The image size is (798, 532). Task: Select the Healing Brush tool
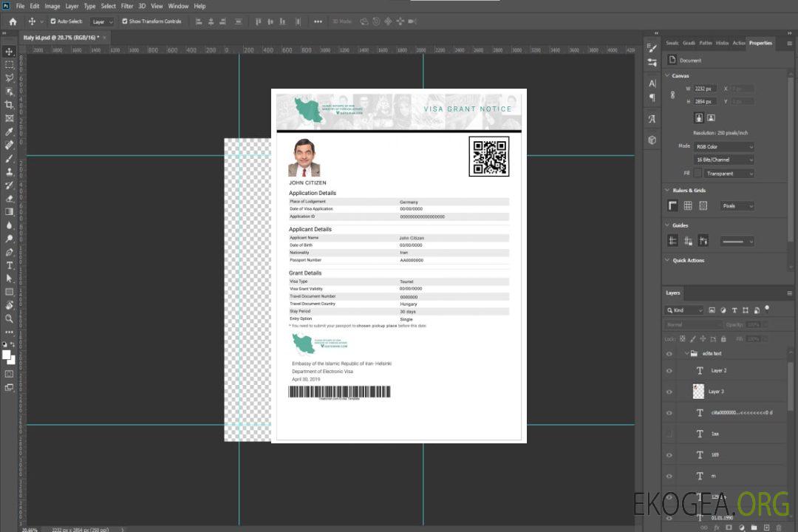pyautogui.click(x=9, y=145)
